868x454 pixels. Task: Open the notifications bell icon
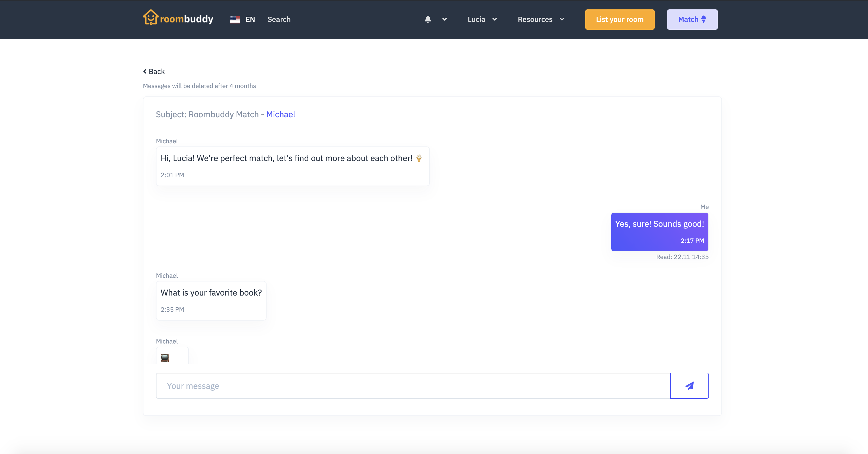coord(427,19)
